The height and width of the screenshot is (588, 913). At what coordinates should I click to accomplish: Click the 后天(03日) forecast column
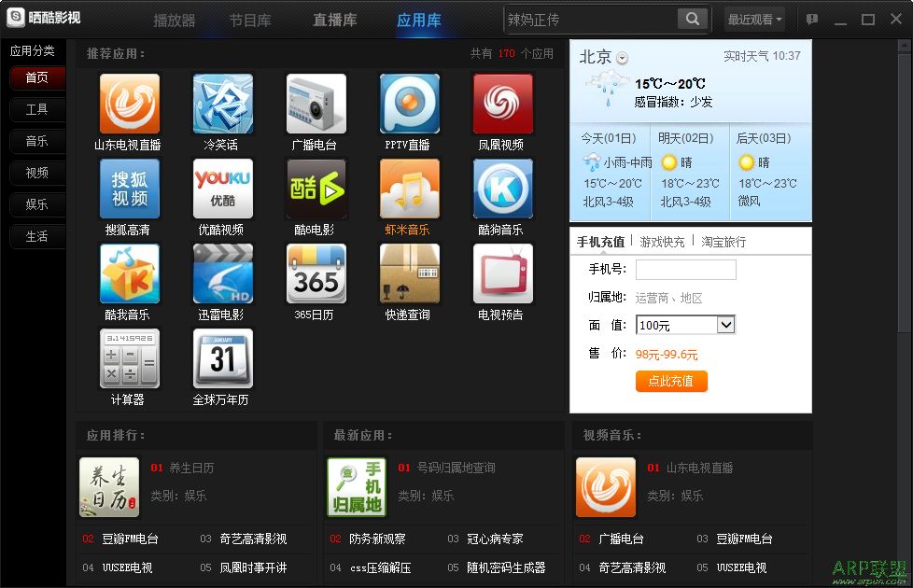[x=770, y=172]
